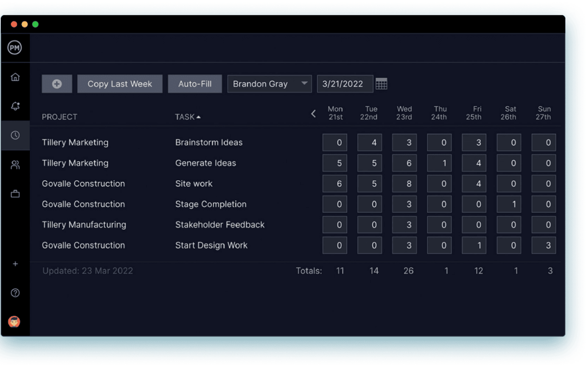Open Projects via the briefcase icon
This screenshot has width=588, height=367.
[15, 193]
